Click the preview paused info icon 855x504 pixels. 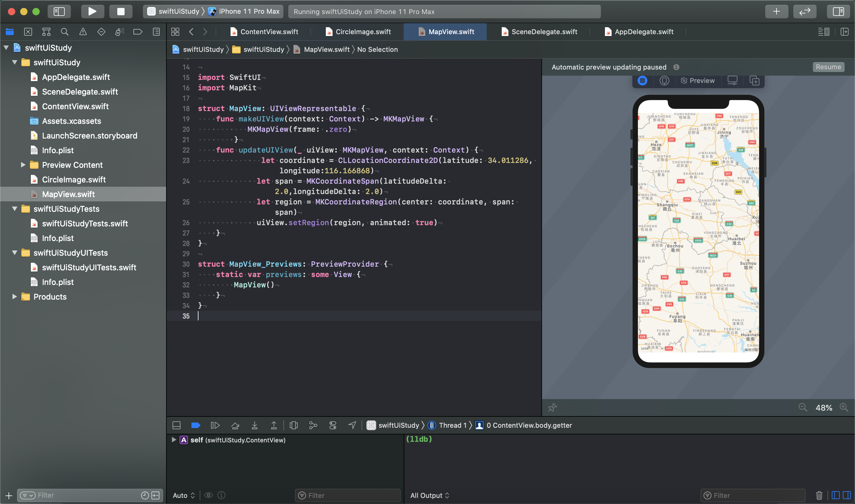coord(676,67)
